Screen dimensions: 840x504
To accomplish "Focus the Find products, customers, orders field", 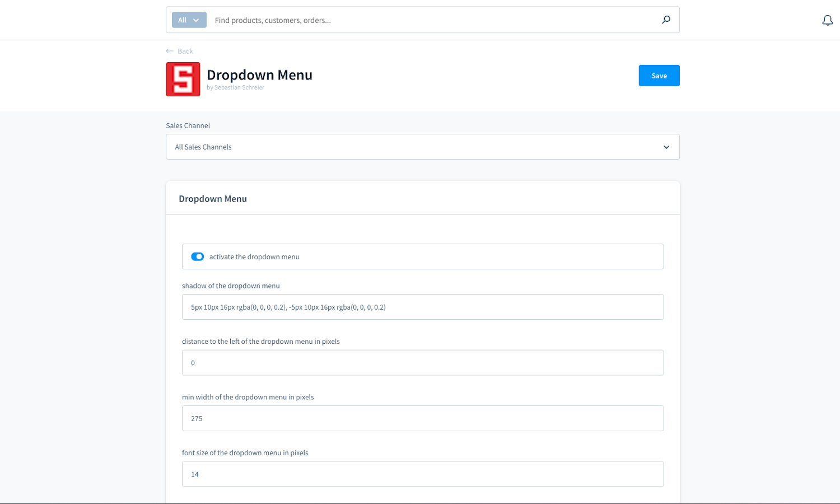I will coord(431,20).
